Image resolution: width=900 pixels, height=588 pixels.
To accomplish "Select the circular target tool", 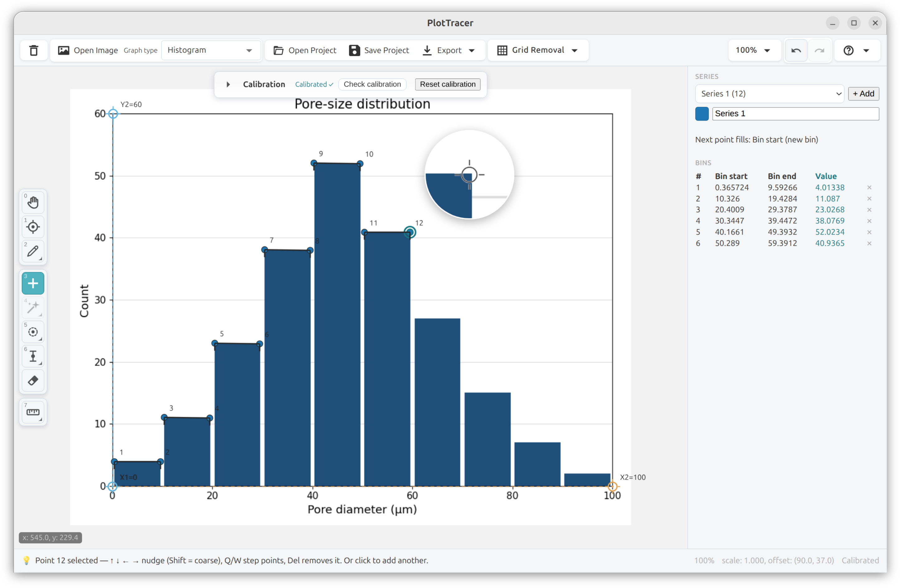I will tap(33, 332).
